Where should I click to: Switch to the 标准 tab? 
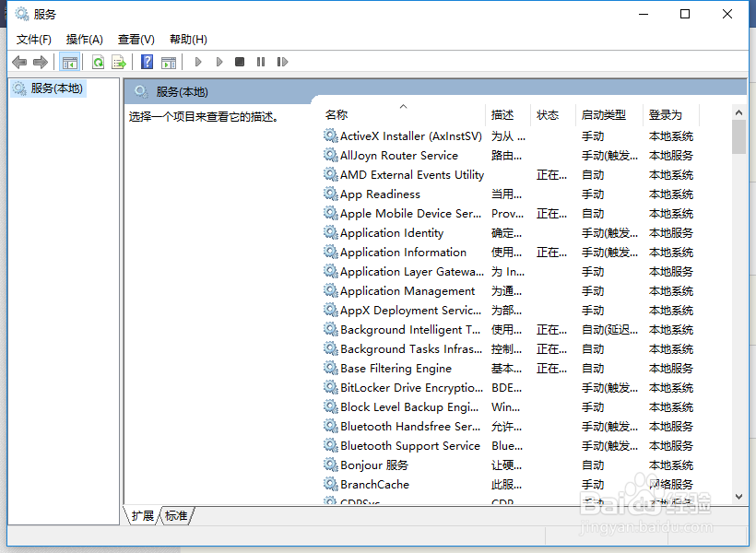tap(176, 516)
